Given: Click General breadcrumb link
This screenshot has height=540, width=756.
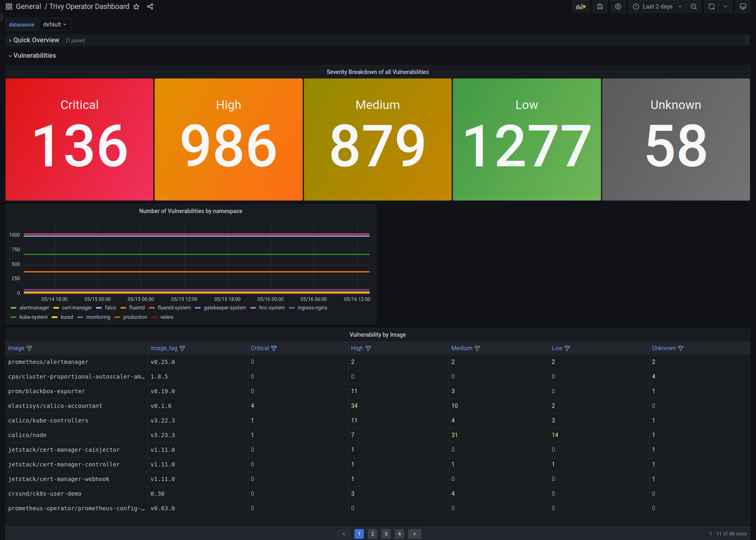Looking at the screenshot, I should point(28,7).
